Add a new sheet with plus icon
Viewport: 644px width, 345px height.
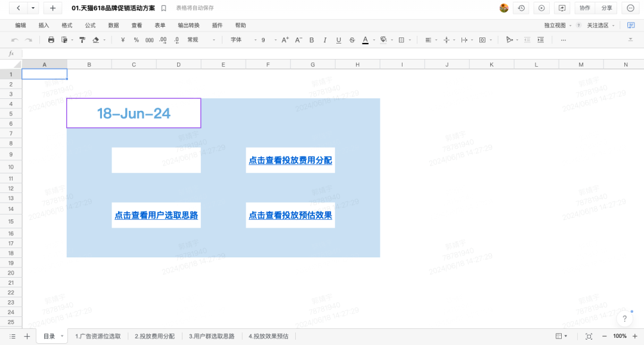(27, 337)
